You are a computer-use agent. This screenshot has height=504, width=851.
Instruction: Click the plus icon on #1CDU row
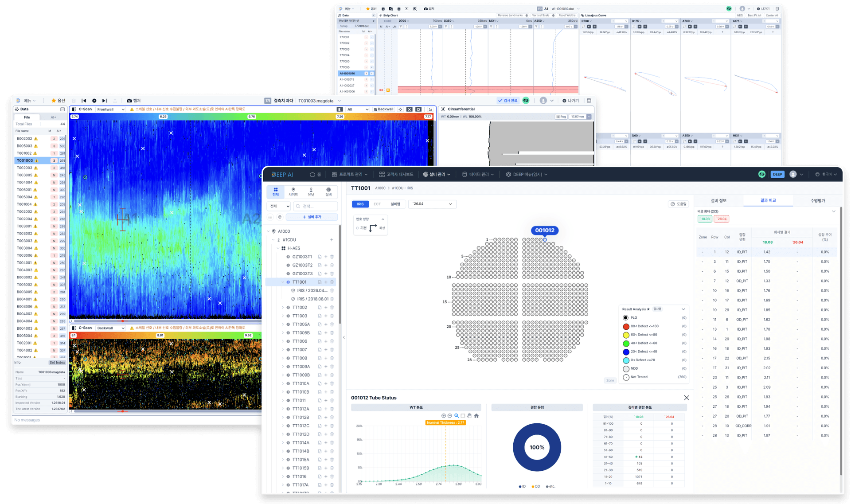coord(332,240)
